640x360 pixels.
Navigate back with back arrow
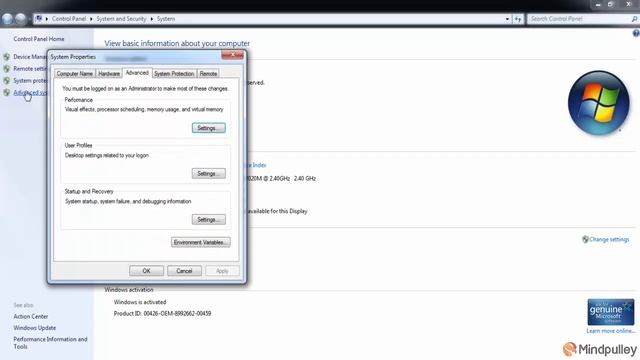[x=7, y=19]
